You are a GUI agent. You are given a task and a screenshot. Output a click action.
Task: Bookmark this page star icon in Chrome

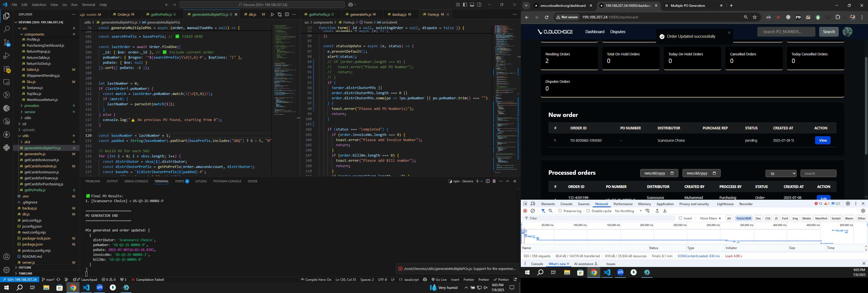coord(755,17)
